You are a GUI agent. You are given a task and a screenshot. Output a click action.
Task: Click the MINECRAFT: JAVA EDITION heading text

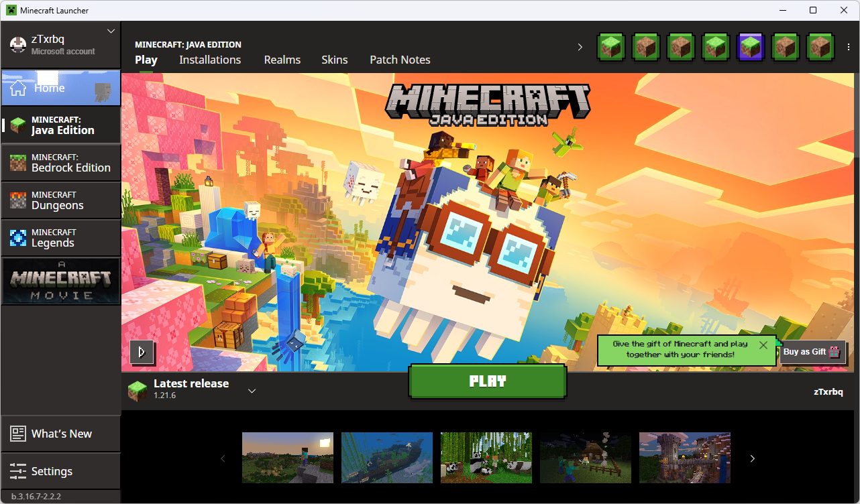(188, 44)
